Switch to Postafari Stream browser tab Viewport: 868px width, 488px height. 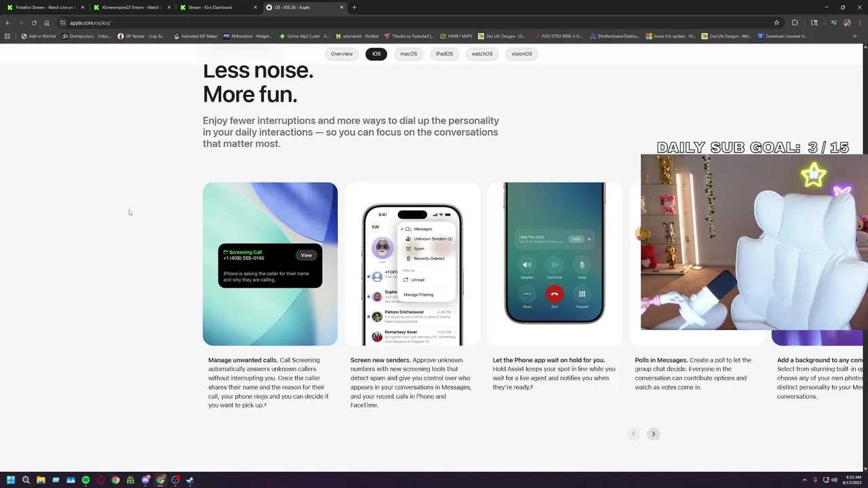pos(45,7)
